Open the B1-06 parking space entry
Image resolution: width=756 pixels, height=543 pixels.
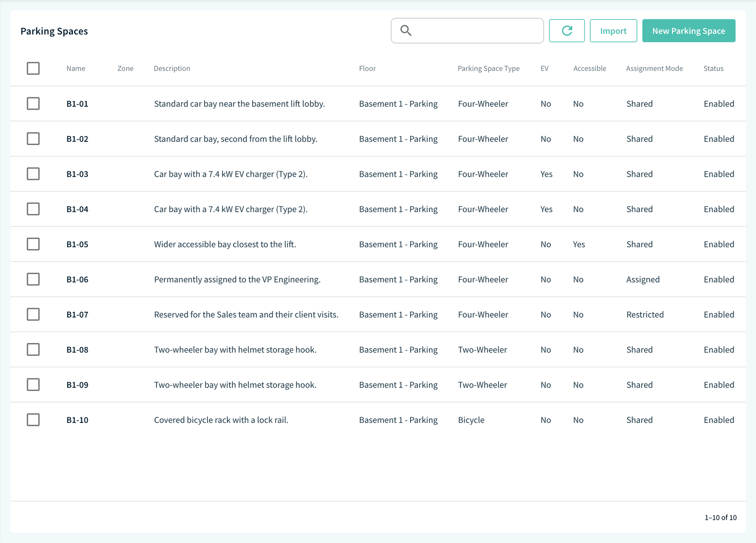click(378, 279)
